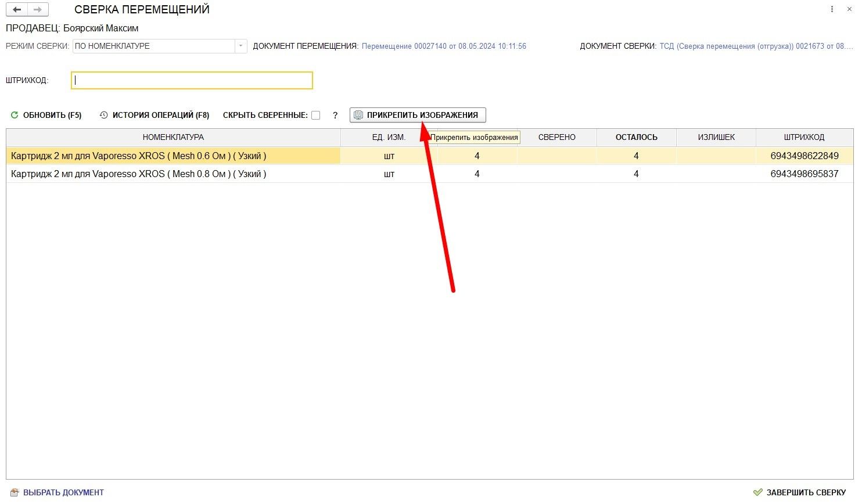This screenshot has width=862, height=504.
Task: Click the forward navigation arrow
Action: click(38, 10)
